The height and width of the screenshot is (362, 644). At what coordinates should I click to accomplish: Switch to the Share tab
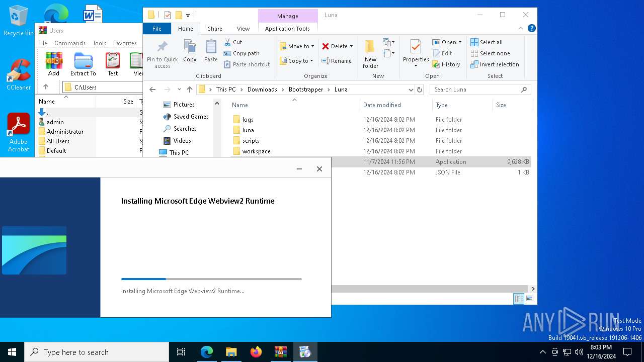(x=215, y=29)
